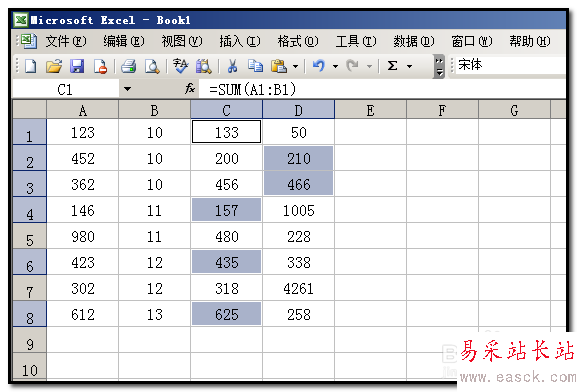Select column B header
The height and width of the screenshot is (392, 577).
click(155, 110)
